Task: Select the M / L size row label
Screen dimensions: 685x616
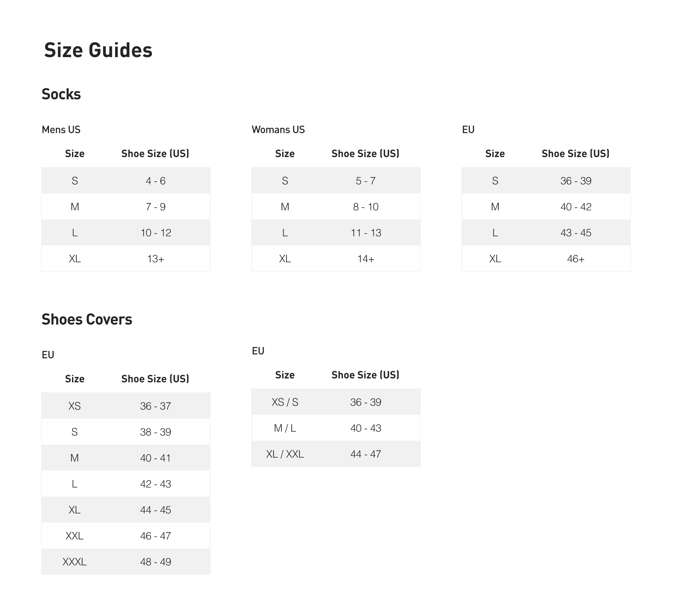Action: coord(285,428)
